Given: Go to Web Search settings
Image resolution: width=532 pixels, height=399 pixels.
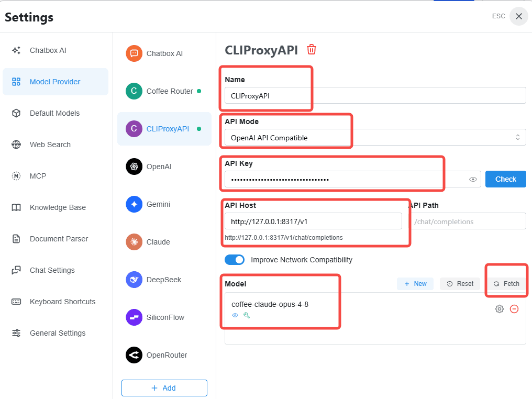Looking at the screenshot, I should 56,145.
